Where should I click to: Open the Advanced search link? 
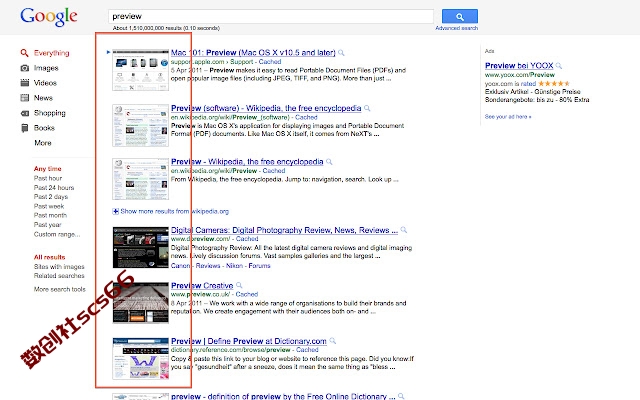[x=456, y=28]
